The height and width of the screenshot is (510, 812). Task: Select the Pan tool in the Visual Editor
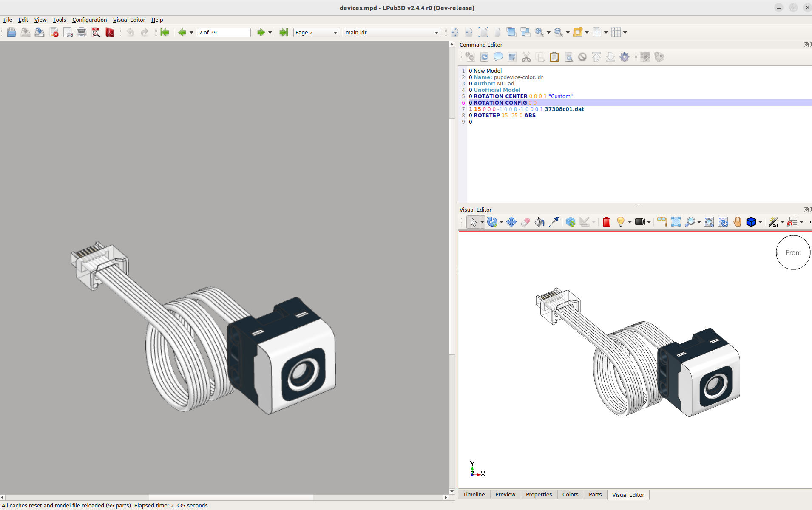click(x=738, y=221)
